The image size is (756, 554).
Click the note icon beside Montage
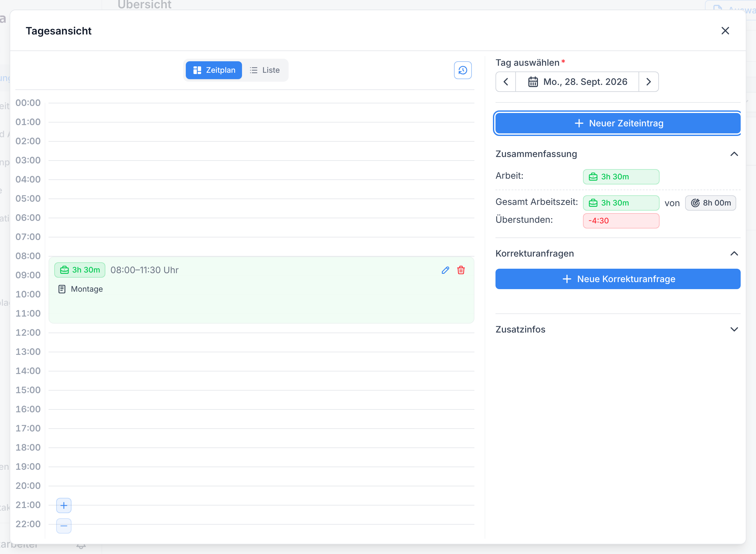coord(62,289)
